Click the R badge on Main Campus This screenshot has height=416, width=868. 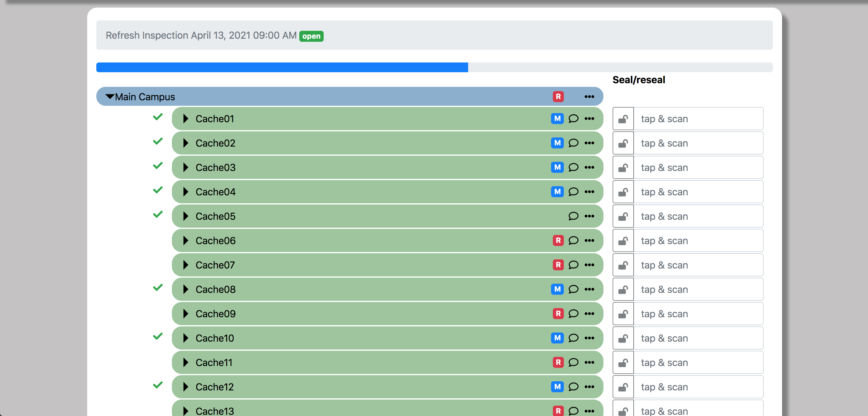pos(558,97)
